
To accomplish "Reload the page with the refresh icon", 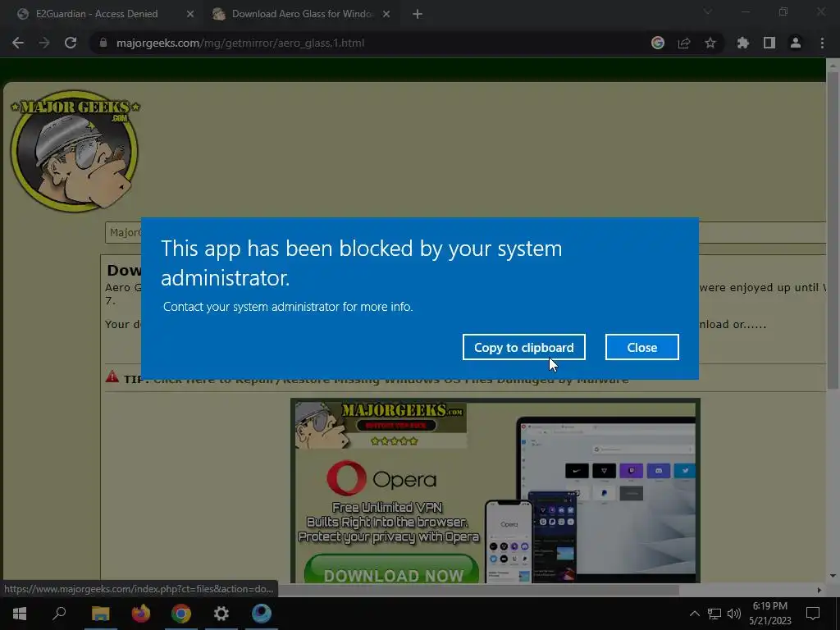I will point(71,43).
